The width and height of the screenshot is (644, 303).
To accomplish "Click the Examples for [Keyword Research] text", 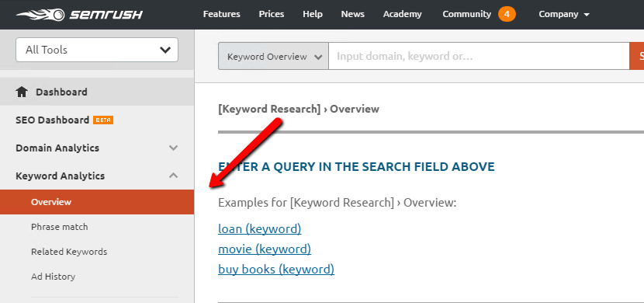I will 338,203.
